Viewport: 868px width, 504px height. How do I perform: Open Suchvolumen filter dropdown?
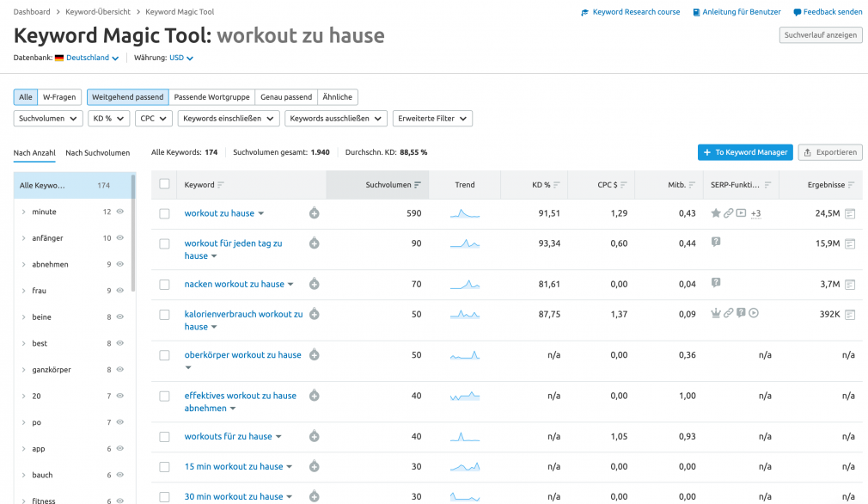point(48,119)
